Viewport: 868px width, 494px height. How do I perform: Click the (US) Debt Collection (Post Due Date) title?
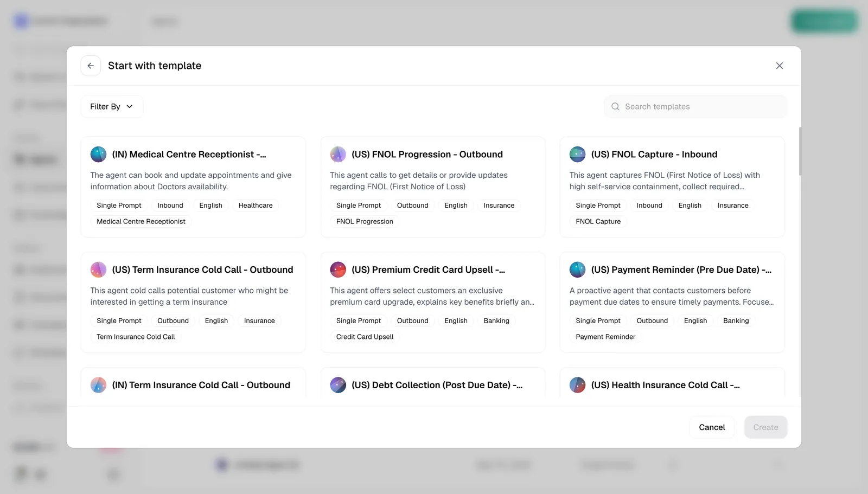437,385
